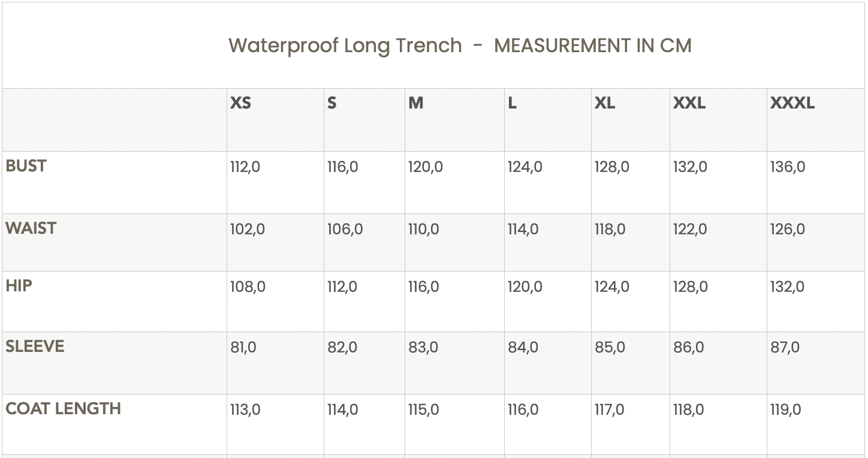Click bust value 136,0 for XXXL

pos(788,167)
